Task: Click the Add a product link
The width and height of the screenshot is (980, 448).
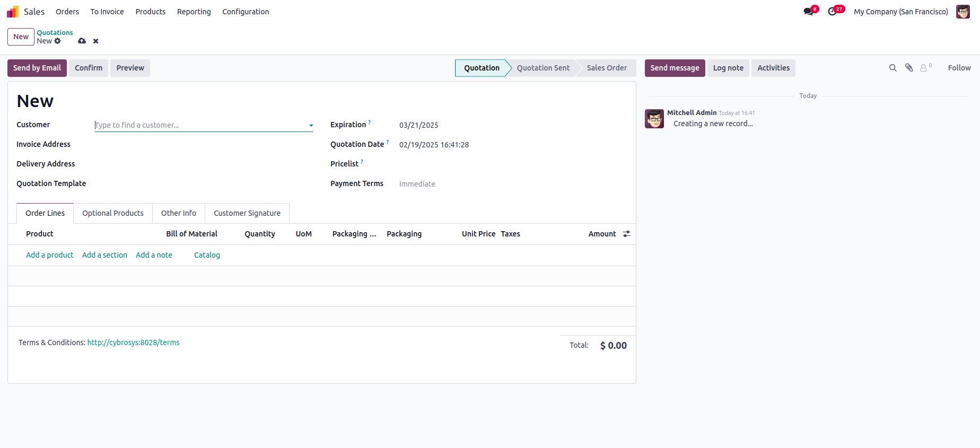Action: [x=50, y=255]
